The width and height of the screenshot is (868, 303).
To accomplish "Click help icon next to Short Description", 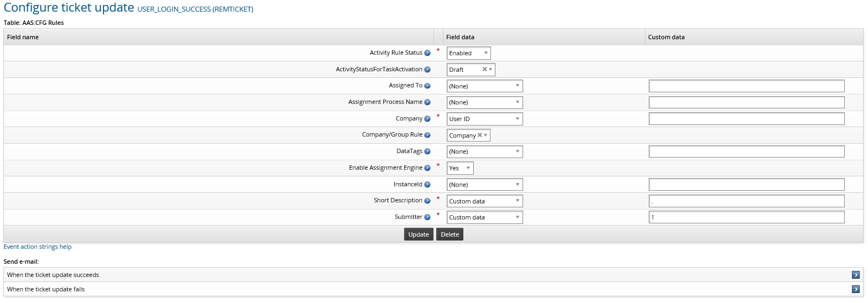I will point(427,201).
